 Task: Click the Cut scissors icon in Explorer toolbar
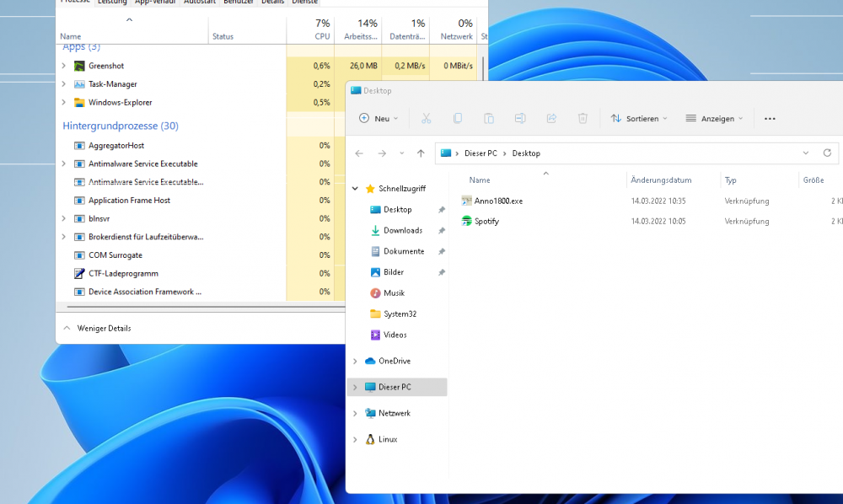click(426, 118)
